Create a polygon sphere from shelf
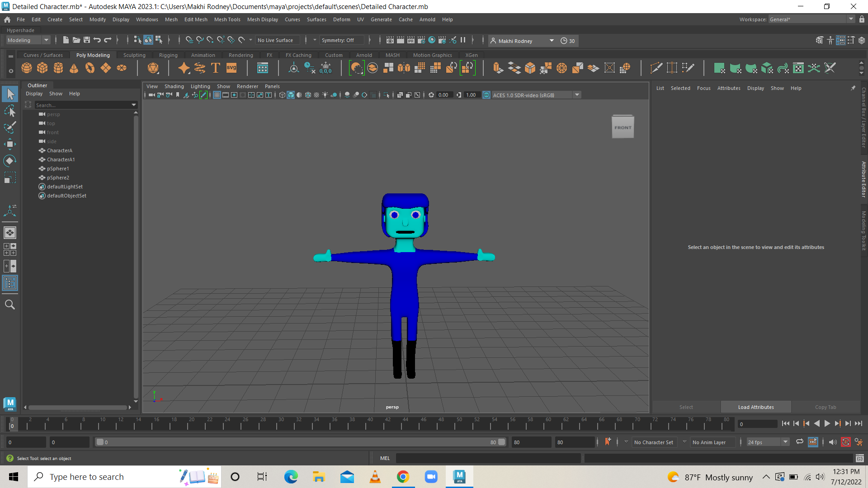The height and width of the screenshot is (488, 868). pos(27,68)
